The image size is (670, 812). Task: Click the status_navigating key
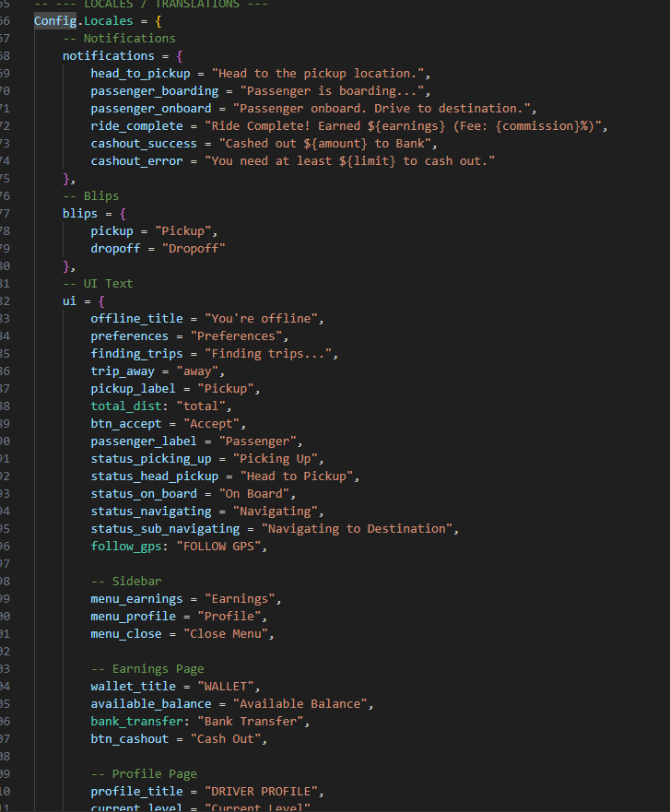tap(151, 512)
